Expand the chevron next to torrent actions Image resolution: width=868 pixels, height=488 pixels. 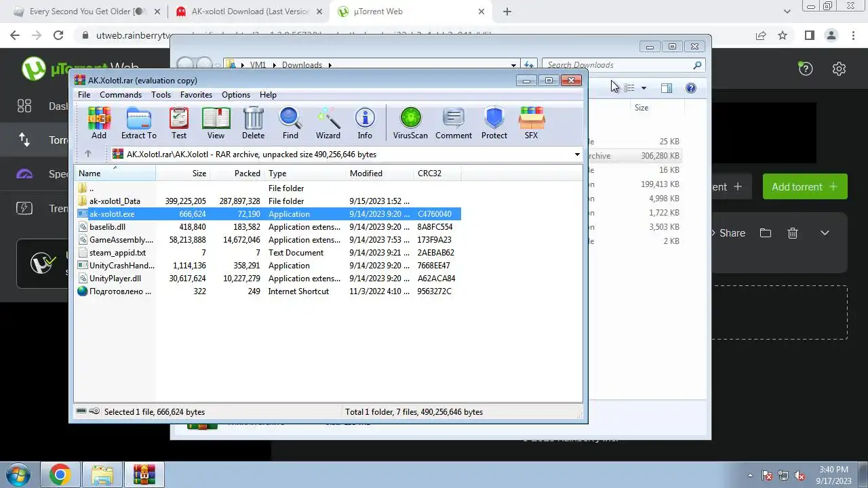pyautogui.click(x=825, y=233)
